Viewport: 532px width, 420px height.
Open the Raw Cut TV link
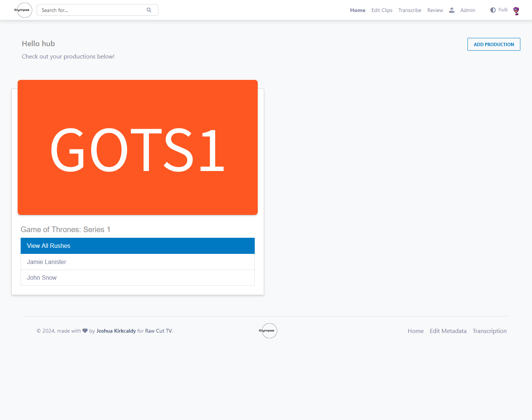pos(158,331)
